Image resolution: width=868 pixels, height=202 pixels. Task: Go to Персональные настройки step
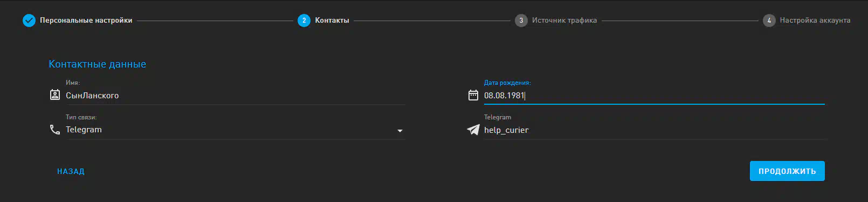86,21
